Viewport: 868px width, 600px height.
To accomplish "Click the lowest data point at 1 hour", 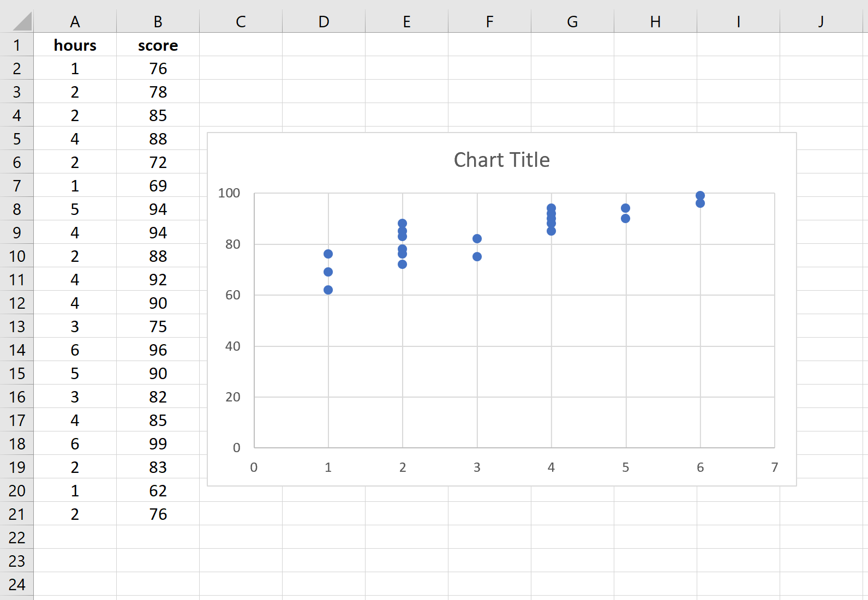I will coord(328,290).
